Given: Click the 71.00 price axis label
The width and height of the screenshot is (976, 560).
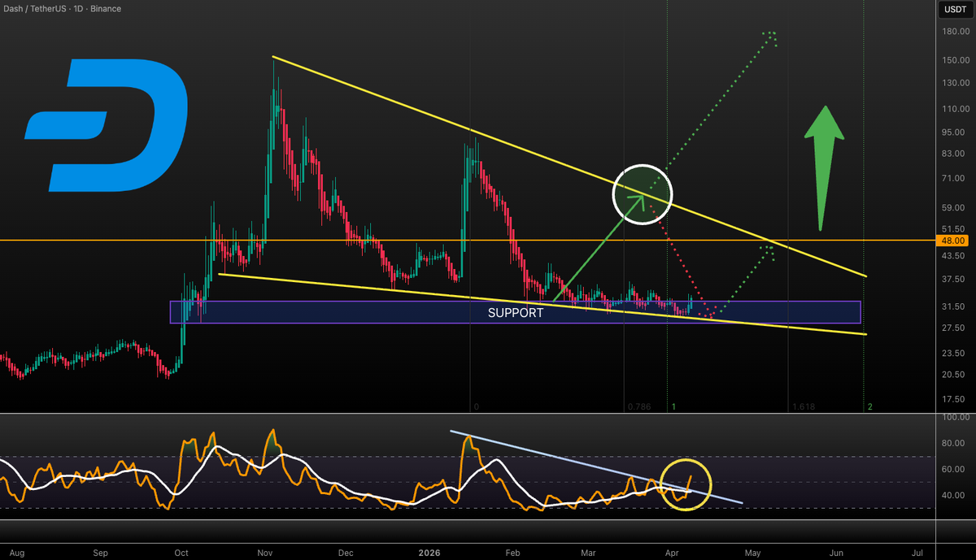Looking at the screenshot, I should (x=953, y=178).
